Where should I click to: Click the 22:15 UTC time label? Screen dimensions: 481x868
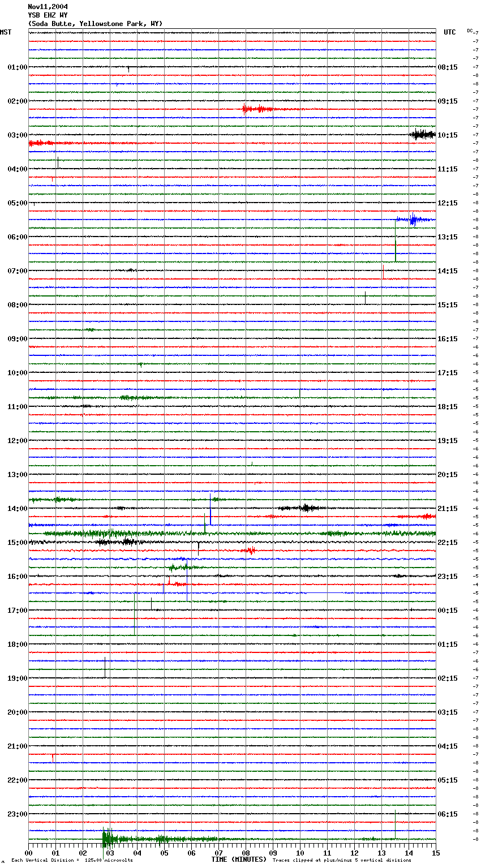click(x=448, y=543)
